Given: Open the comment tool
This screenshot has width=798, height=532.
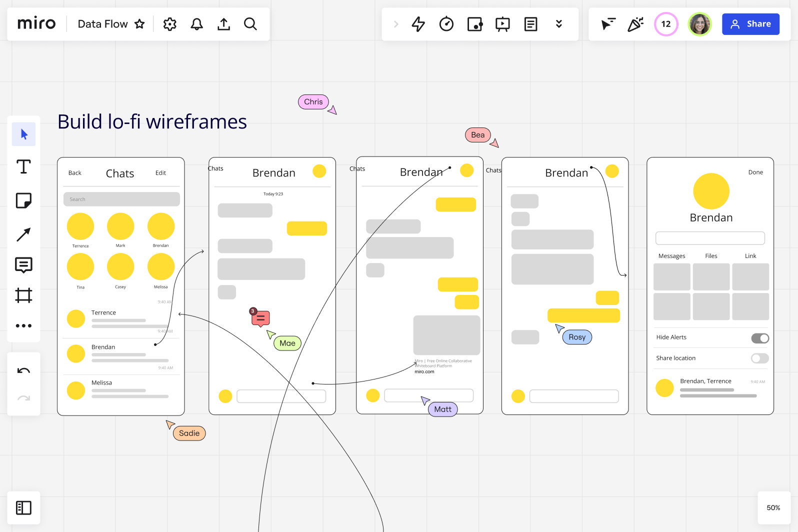Looking at the screenshot, I should coord(23,265).
